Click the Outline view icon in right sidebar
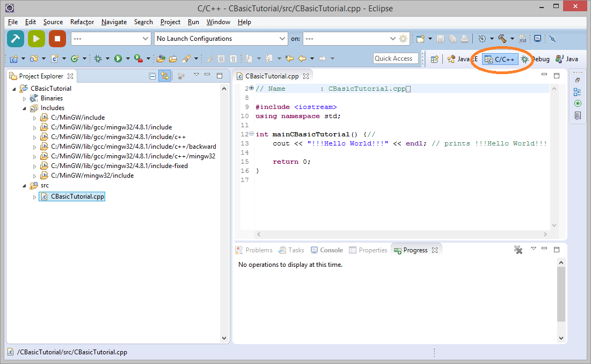This screenshot has height=364, width=591. click(x=577, y=92)
